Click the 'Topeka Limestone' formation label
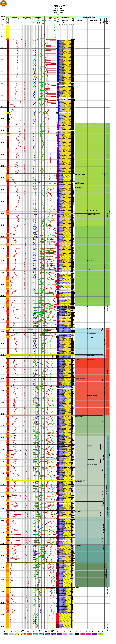This screenshot has width=116, height=644. click(92, 465)
